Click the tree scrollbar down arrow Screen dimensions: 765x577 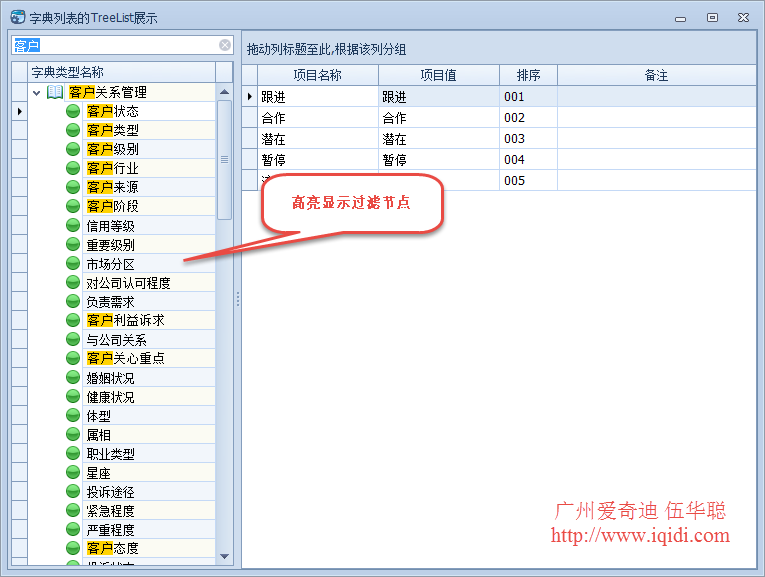click(224, 557)
